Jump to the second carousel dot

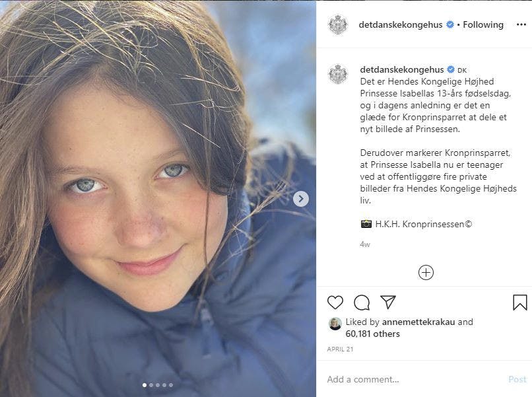pyautogui.click(x=151, y=384)
